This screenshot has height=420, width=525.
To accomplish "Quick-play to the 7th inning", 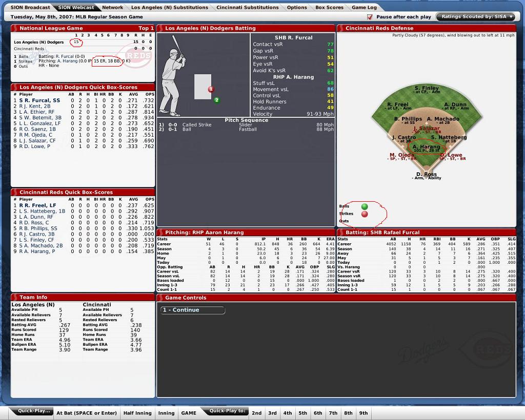I will pos(333,413).
